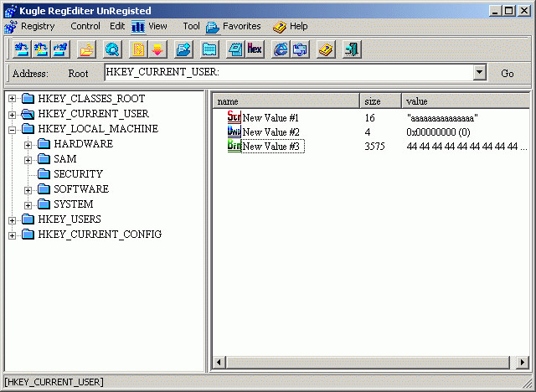Expand the SAM key
This screenshot has height=392, width=536.
[28, 160]
